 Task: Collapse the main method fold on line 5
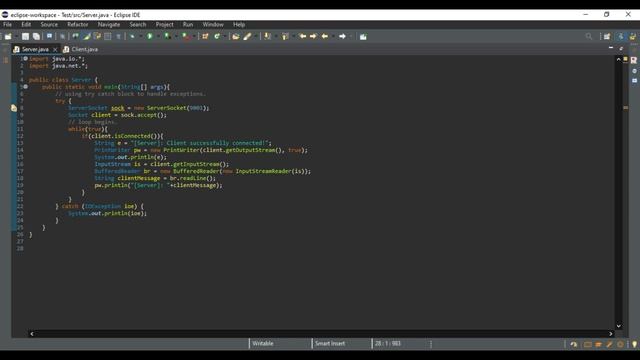point(25,87)
